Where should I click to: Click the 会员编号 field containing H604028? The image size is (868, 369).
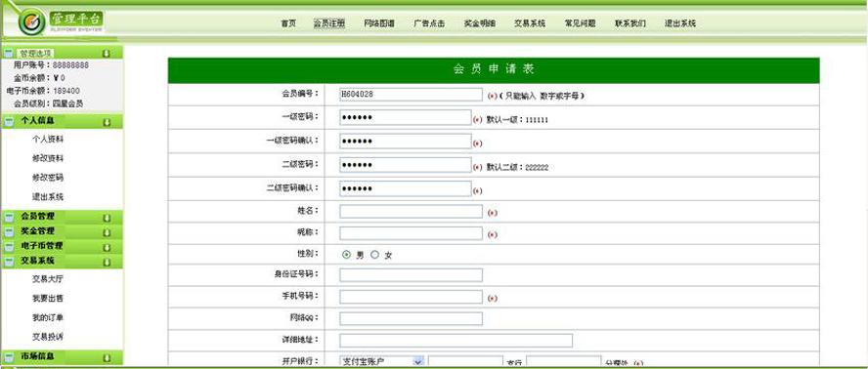pos(411,95)
